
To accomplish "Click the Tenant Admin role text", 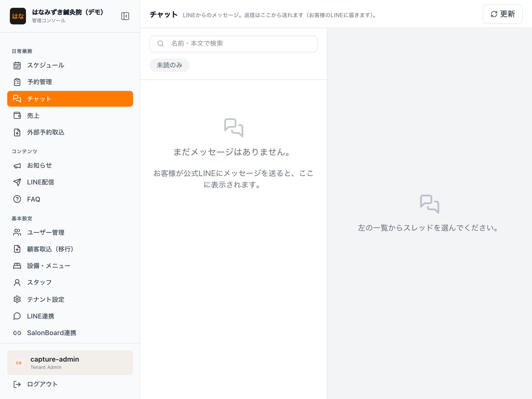I will [46, 367].
